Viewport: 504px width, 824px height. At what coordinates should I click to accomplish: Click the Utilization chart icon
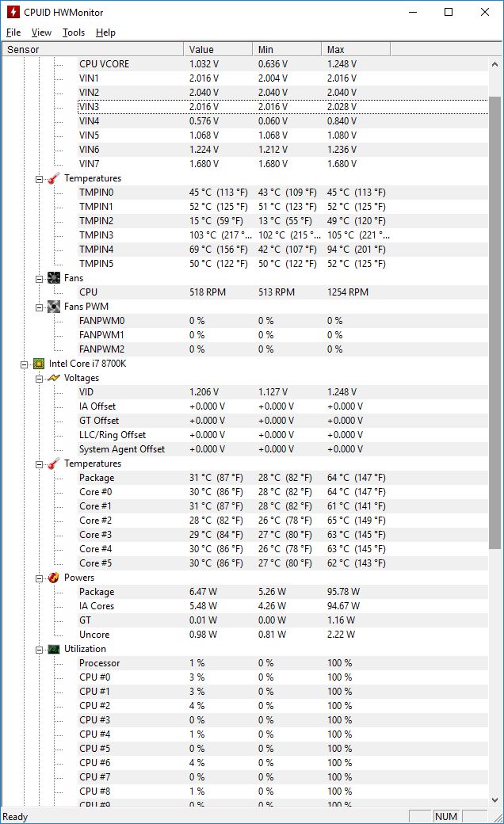54,649
